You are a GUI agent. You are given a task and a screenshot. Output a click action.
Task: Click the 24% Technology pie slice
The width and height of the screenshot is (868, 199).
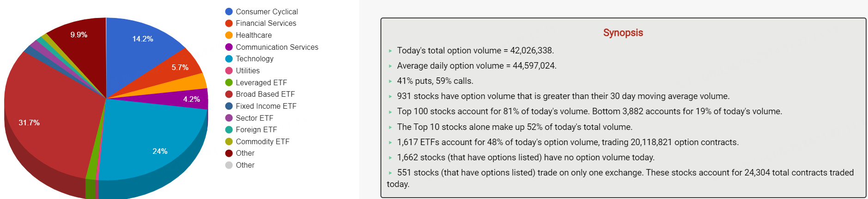coord(152,143)
